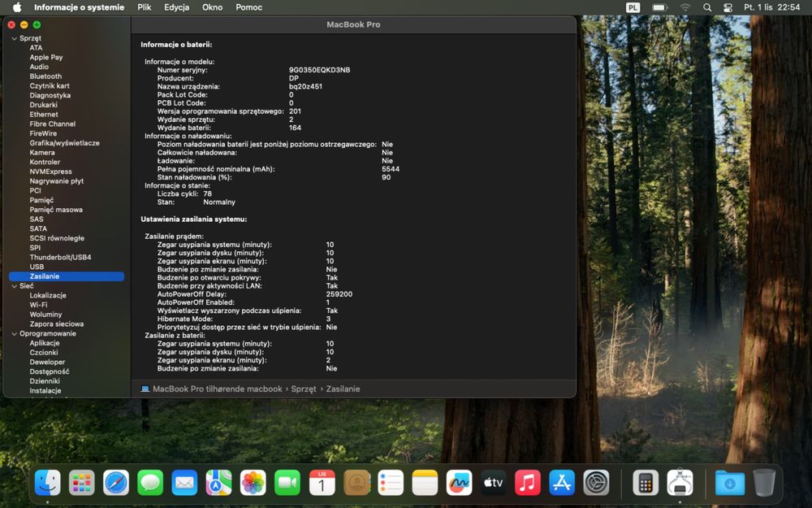
Task: Click full capacity value 5544
Action: tap(391, 169)
